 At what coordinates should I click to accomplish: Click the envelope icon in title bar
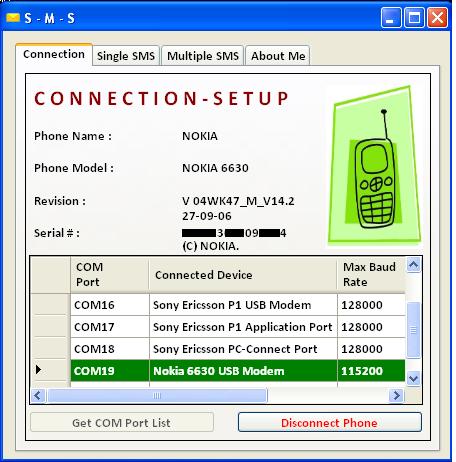pos(13,18)
